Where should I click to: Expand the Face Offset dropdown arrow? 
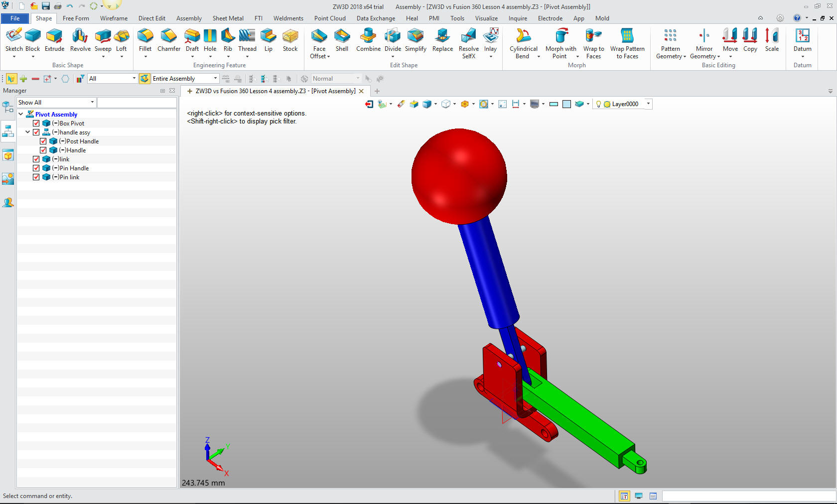point(328,56)
